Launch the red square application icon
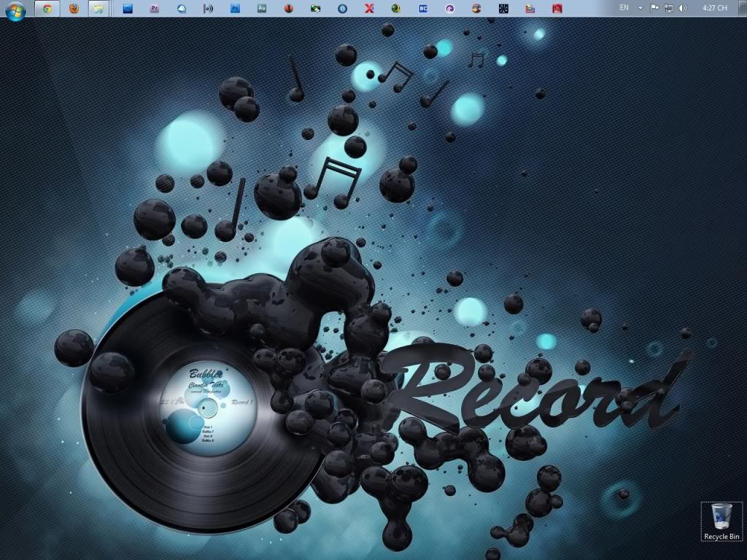 (557, 9)
